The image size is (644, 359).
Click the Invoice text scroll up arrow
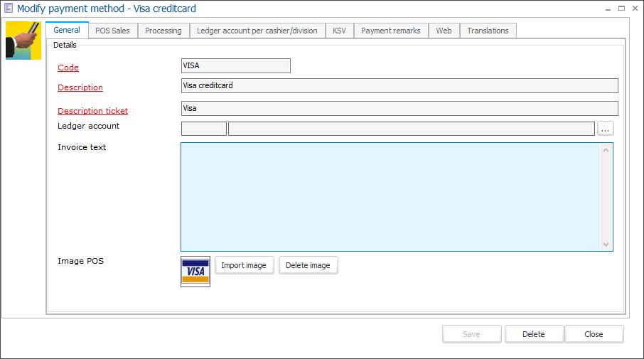point(606,150)
